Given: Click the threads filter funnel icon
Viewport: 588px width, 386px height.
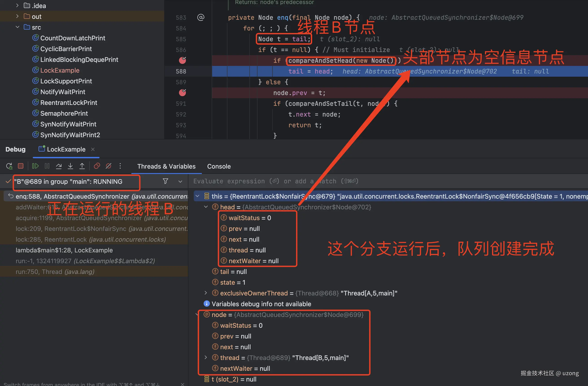Looking at the screenshot, I should tap(166, 181).
